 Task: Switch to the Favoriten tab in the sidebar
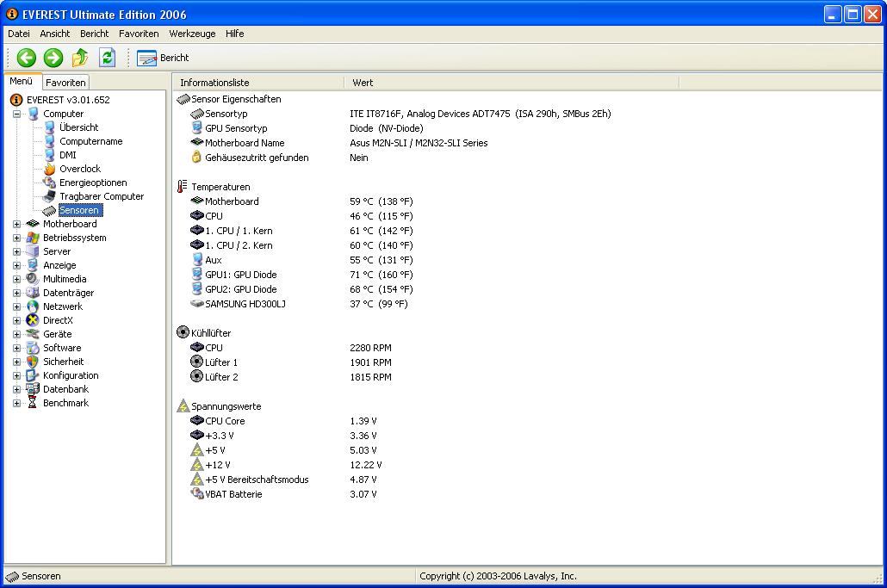(x=65, y=83)
